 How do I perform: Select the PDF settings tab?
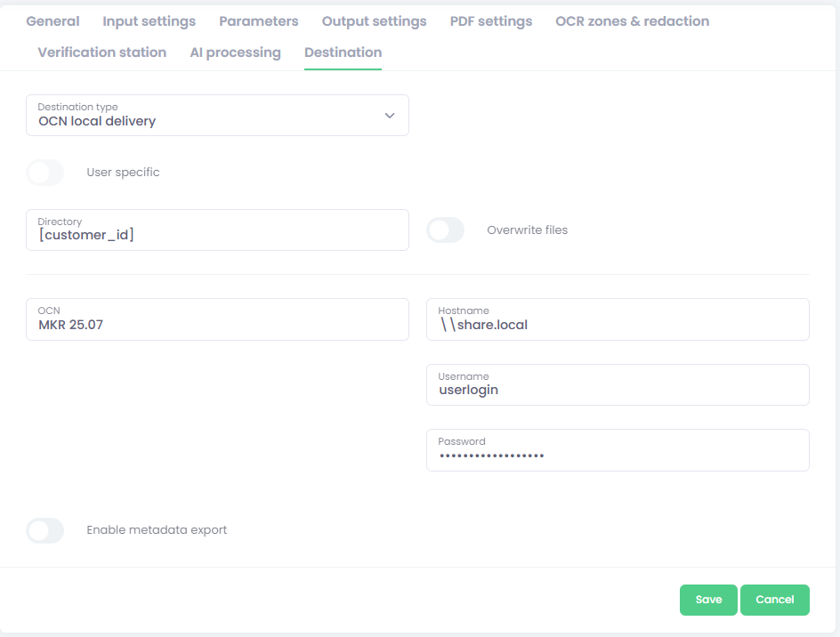pos(490,21)
